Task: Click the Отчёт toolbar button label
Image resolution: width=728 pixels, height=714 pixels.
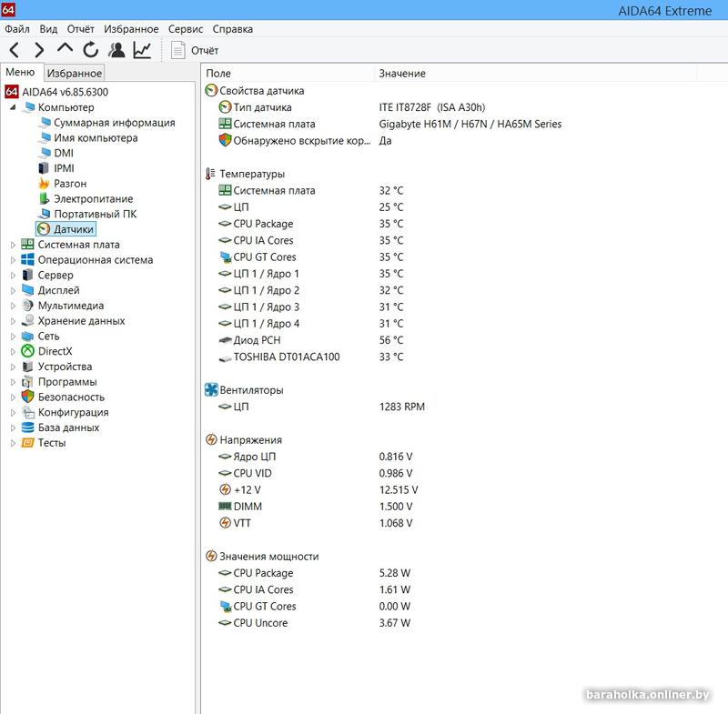Action: 205,50
